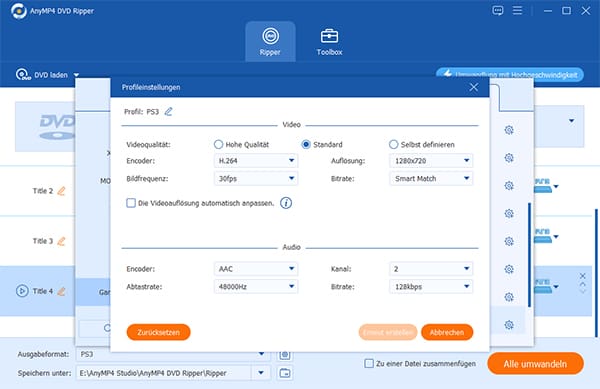Open the feedback chat icon in title bar

pos(497,10)
